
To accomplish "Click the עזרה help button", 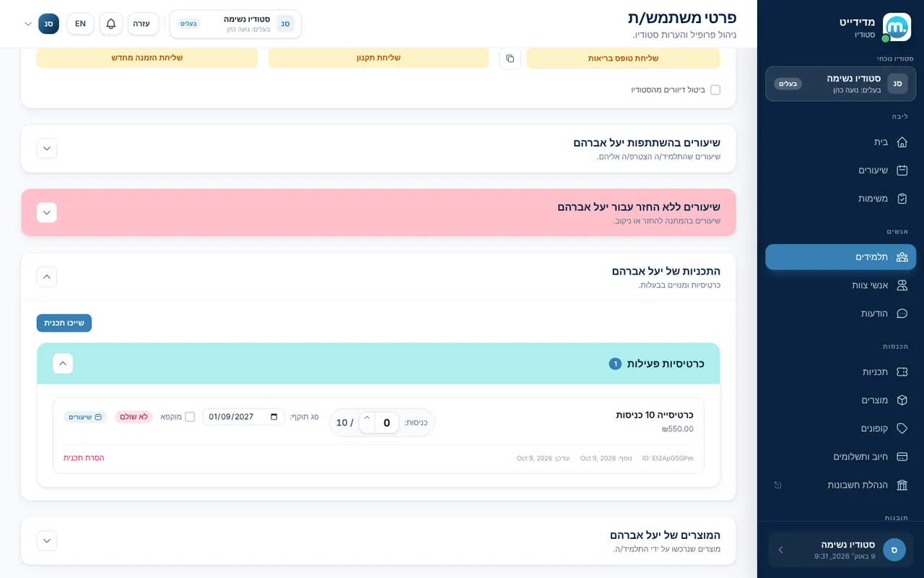I will tap(143, 24).
